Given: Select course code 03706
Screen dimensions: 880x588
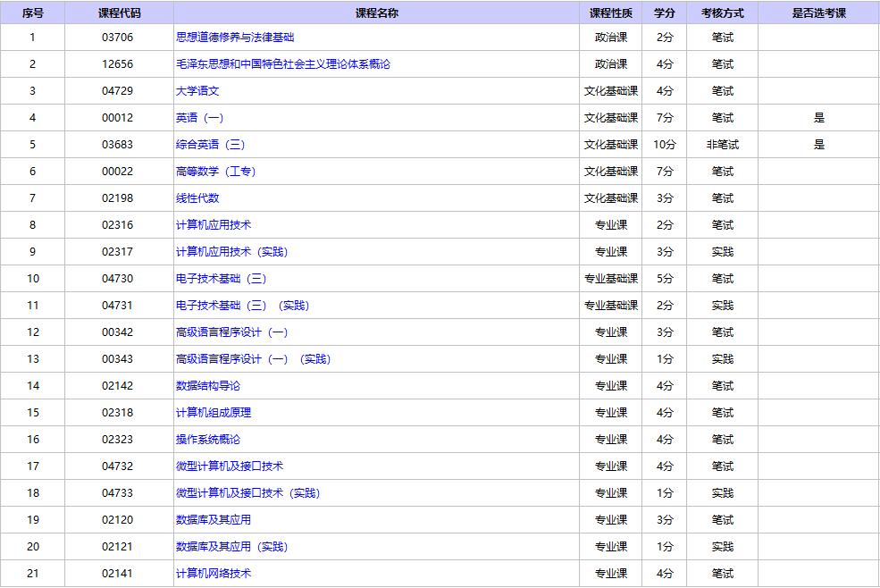Looking at the screenshot, I should click(118, 37).
